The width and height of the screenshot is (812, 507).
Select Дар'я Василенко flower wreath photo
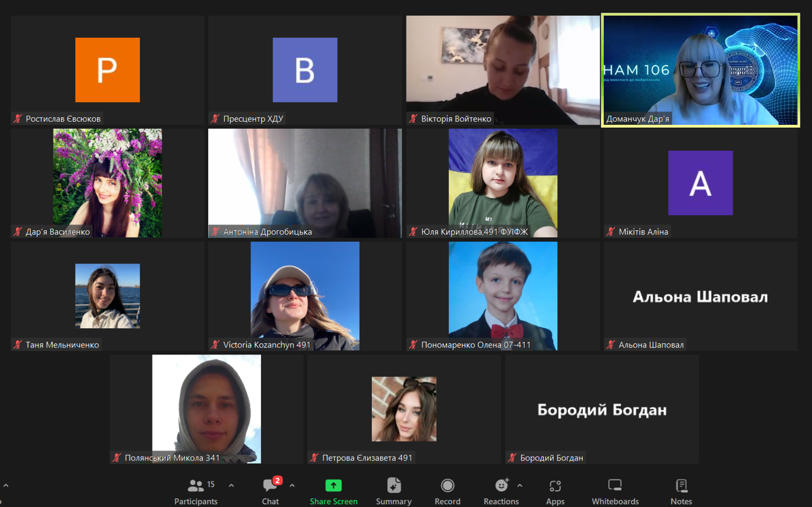tap(107, 183)
